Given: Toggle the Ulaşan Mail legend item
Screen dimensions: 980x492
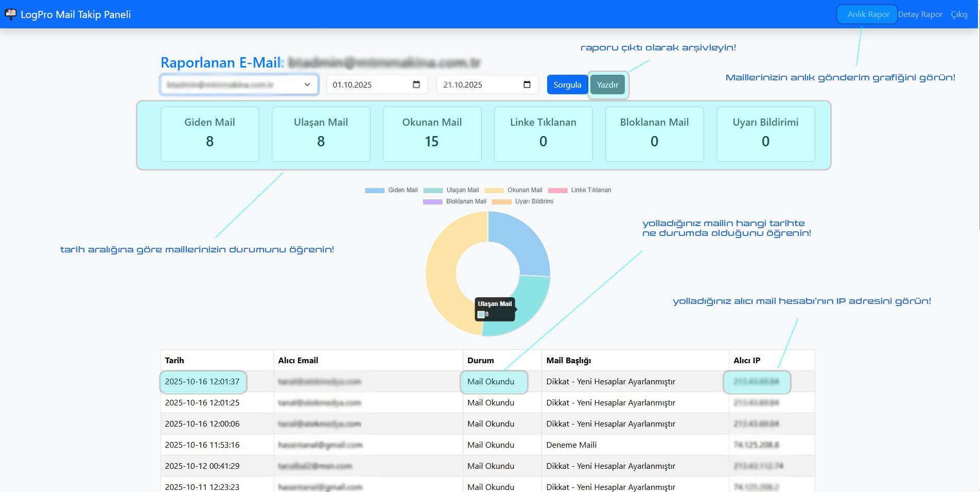Looking at the screenshot, I should point(450,190).
